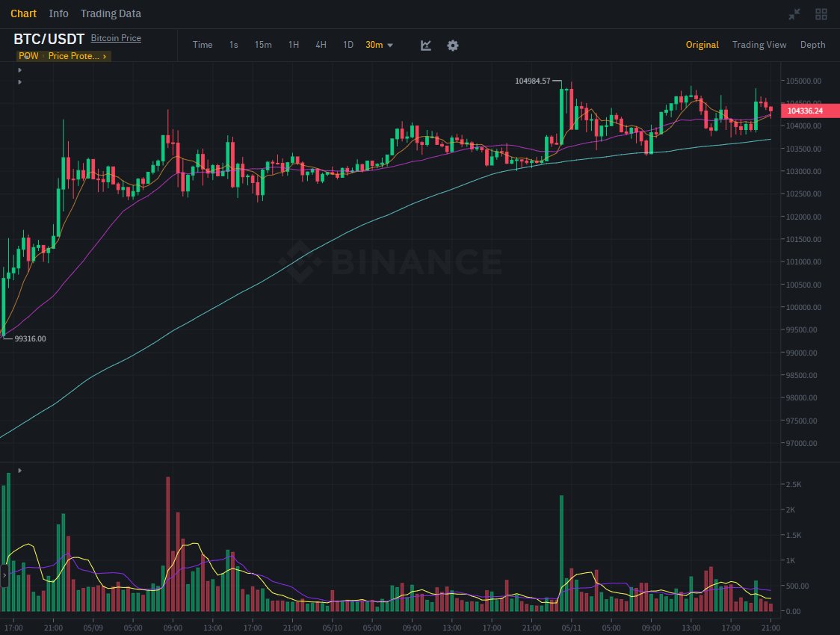
Task: Switch to the Depth chart view
Action: (812, 45)
